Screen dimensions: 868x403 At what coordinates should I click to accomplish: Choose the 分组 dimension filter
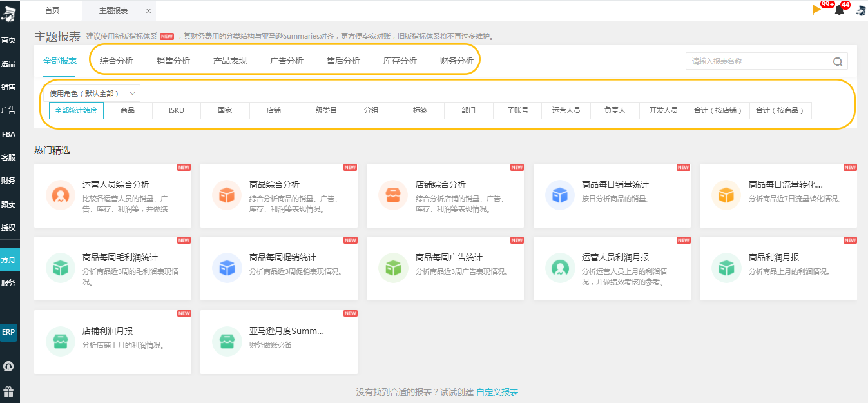(371, 110)
